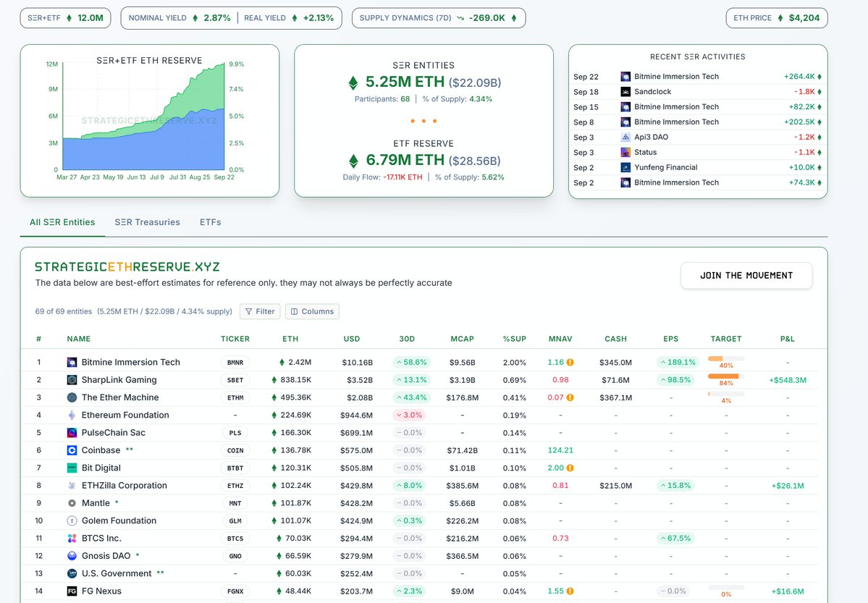Click the Mantle logo icon
Viewport: 868px width, 603px height.
tap(72, 503)
